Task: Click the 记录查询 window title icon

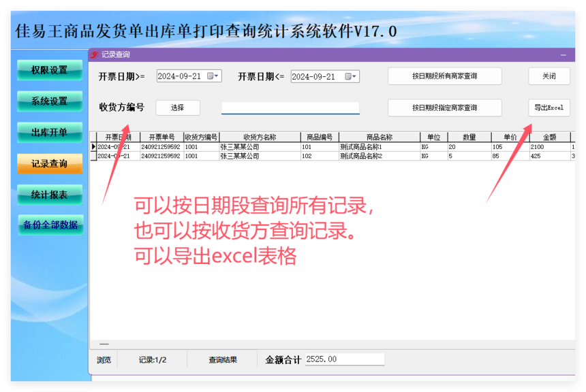Action: (95, 54)
